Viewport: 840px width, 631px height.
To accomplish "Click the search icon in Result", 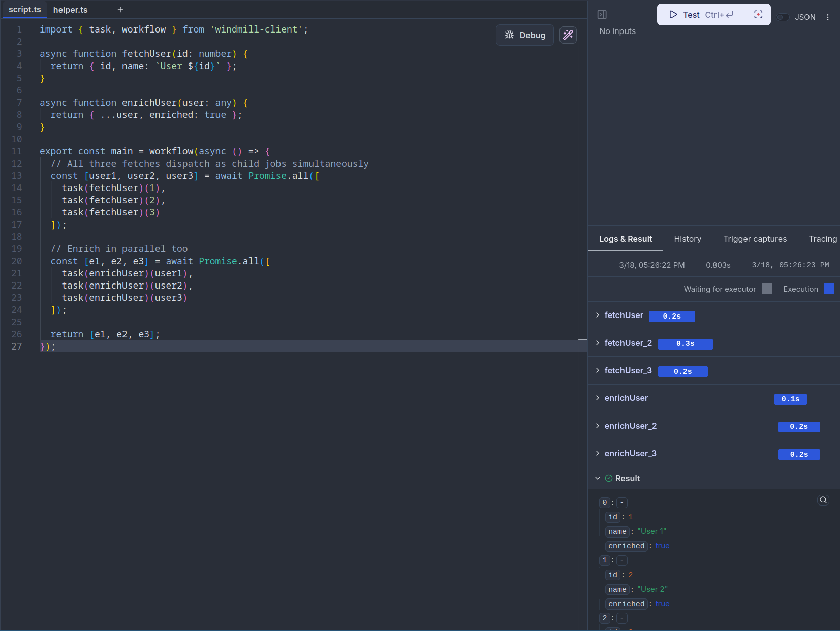I will pyautogui.click(x=823, y=500).
